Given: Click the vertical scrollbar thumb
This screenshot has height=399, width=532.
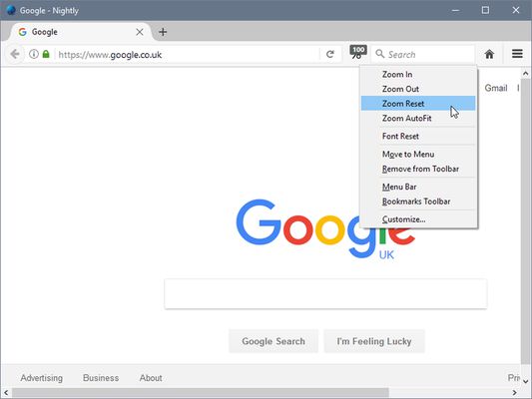Looking at the screenshot, I should 526,220.
